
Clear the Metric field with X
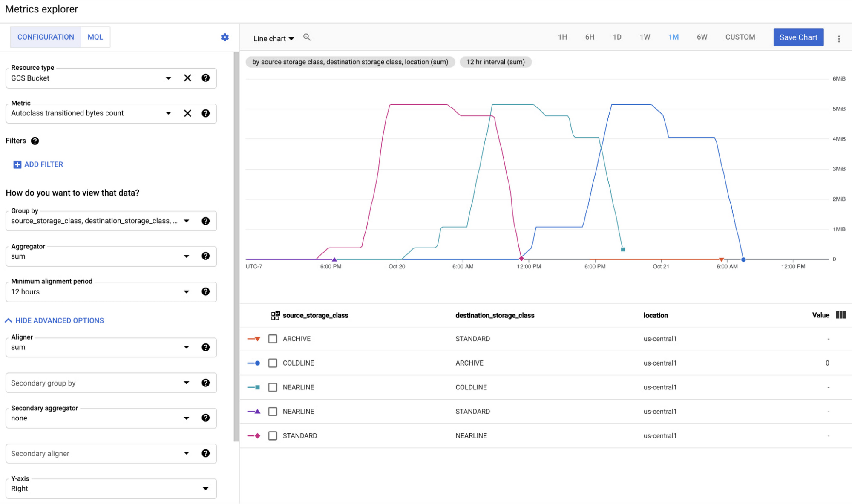(x=187, y=113)
